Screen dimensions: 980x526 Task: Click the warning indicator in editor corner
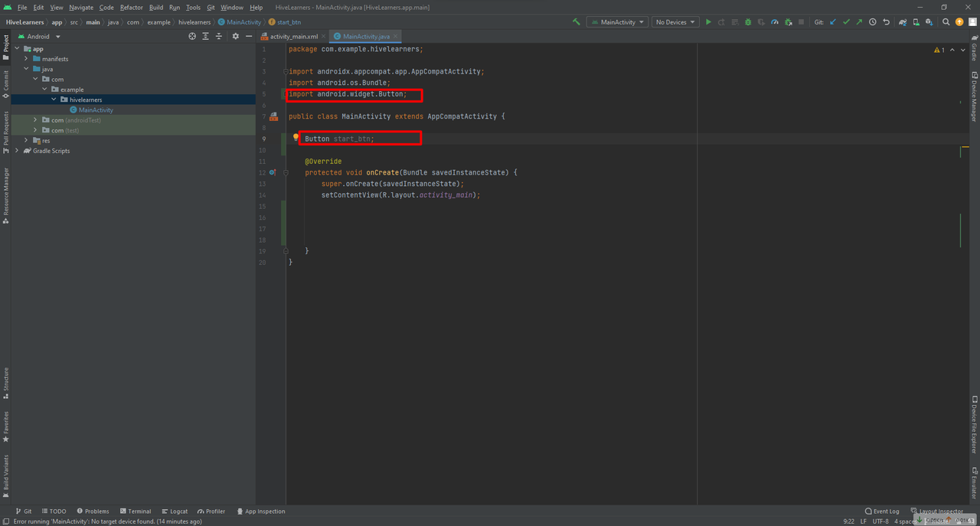(x=939, y=50)
